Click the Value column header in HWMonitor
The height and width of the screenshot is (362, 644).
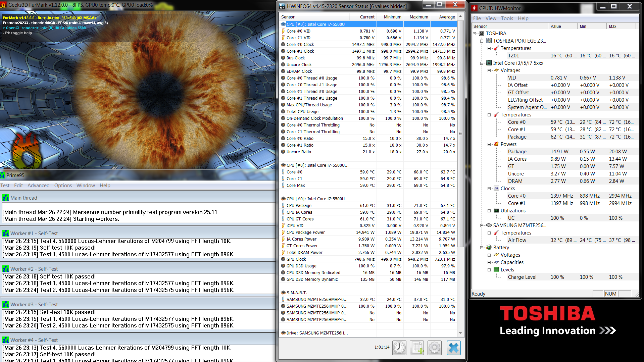(x=562, y=26)
